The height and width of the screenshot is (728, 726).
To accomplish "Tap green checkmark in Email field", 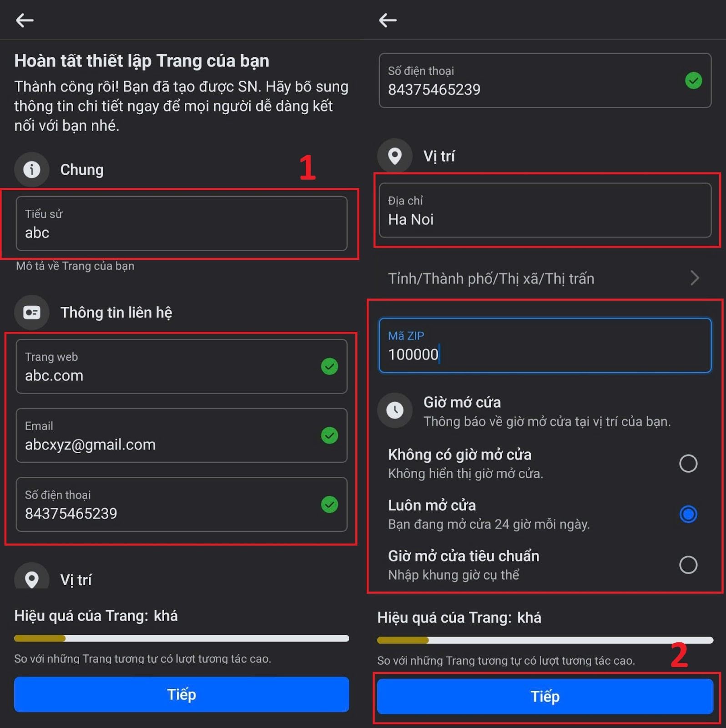I will [329, 435].
